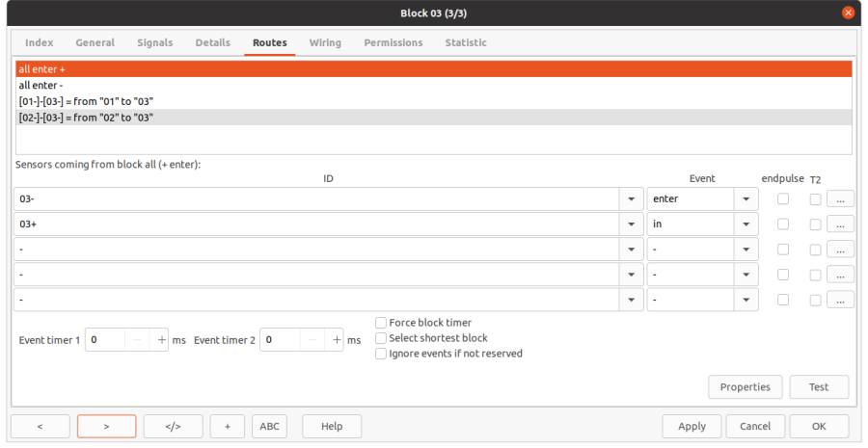868x448 pixels.
Task: Increase Event timer 1 with plus
Action: pos(160,340)
